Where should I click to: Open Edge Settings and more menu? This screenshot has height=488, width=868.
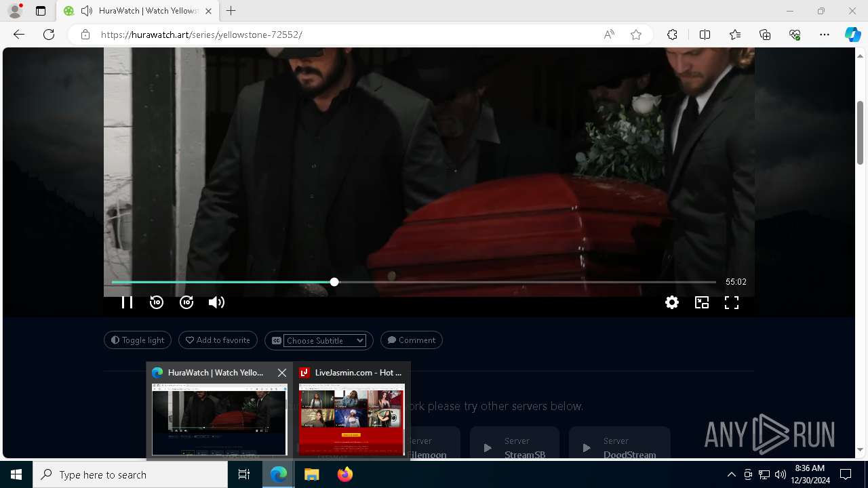tap(825, 35)
